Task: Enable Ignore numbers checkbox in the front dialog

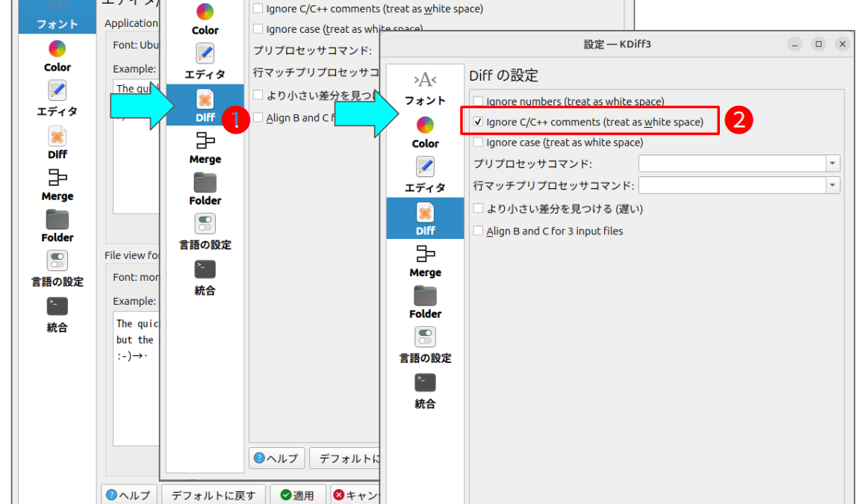Action: (479, 102)
